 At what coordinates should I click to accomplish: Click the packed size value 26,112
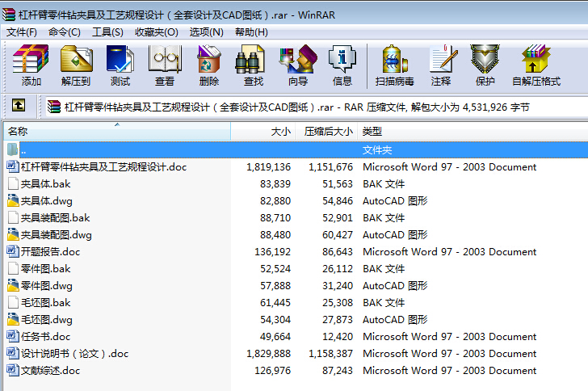[338, 269]
